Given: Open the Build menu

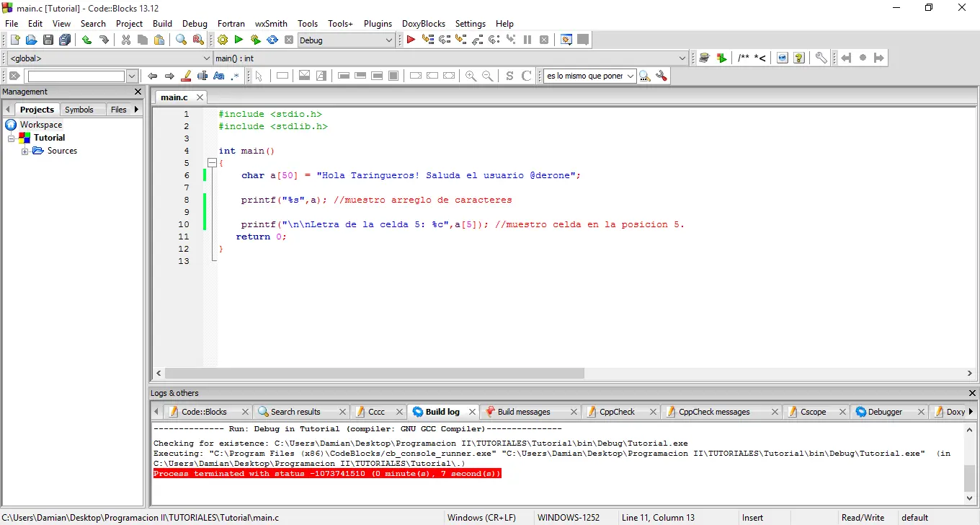Looking at the screenshot, I should tap(162, 24).
